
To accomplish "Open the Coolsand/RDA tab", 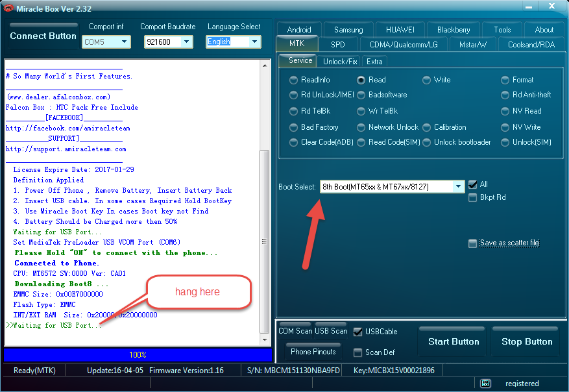I will [x=531, y=45].
